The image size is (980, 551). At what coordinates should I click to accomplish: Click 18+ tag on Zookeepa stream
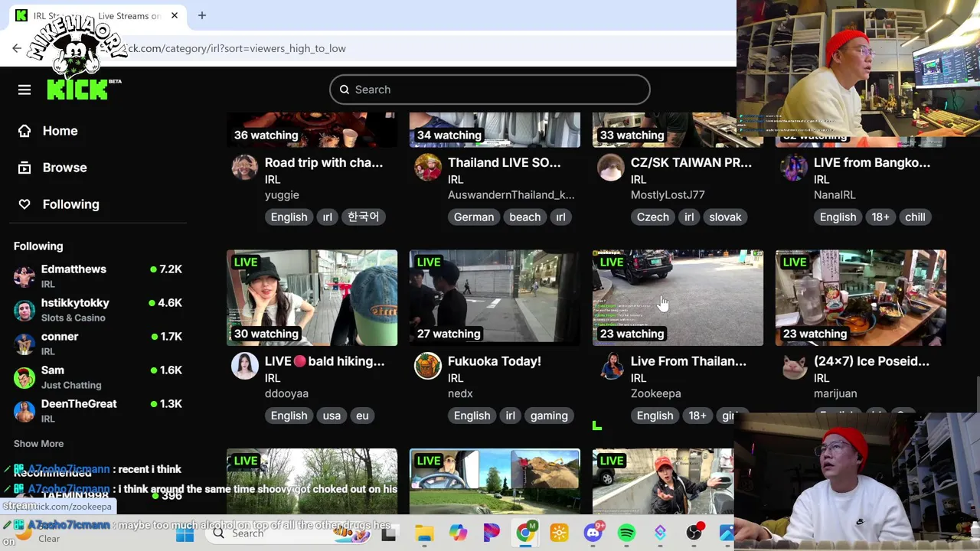pos(697,416)
